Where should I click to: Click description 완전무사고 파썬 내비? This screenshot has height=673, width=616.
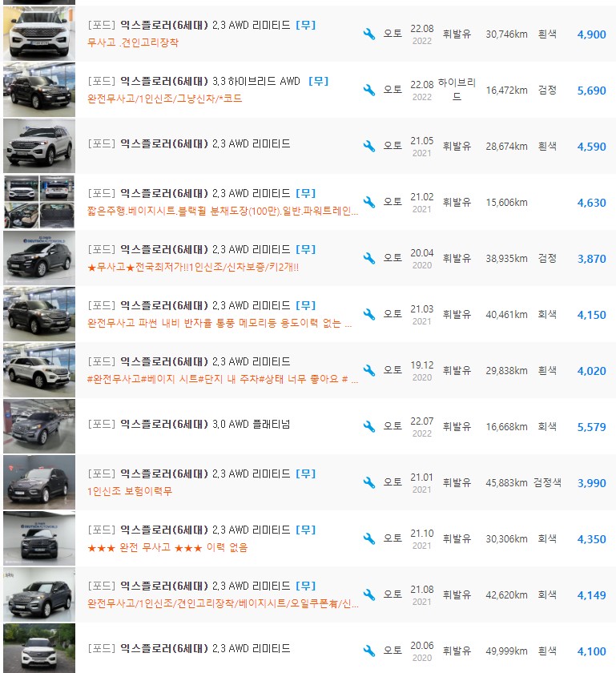[219, 323]
